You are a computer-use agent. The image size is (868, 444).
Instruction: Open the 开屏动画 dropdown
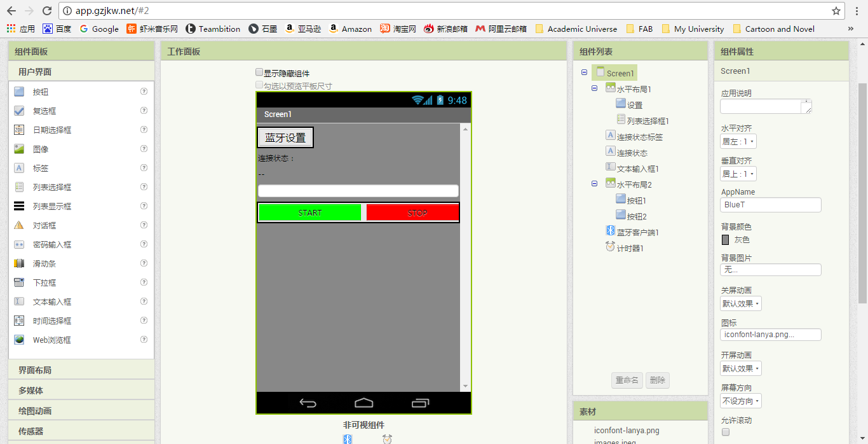[741, 368]
